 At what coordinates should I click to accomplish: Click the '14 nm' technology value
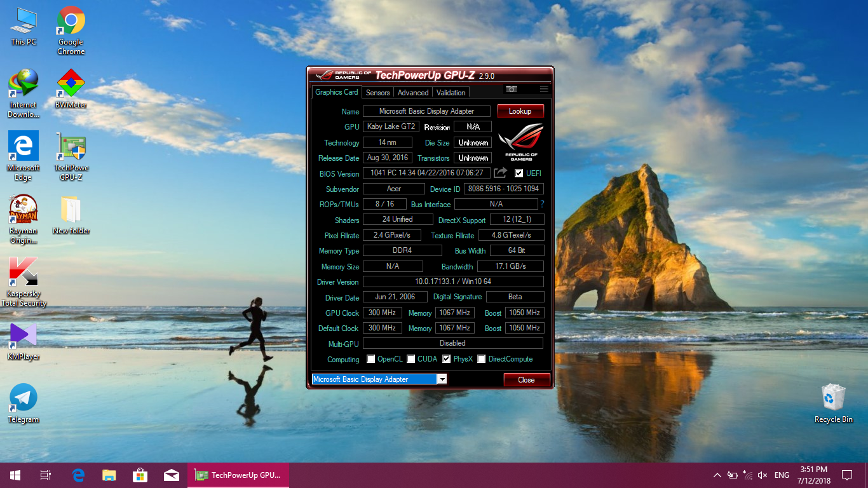pyautogui.click(x=388, y=142)
